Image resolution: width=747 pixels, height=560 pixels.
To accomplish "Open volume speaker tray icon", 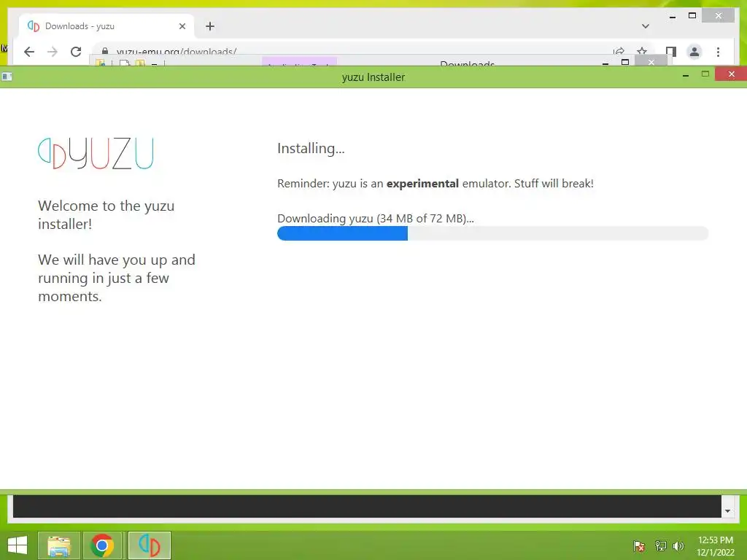I will (678, 545).
